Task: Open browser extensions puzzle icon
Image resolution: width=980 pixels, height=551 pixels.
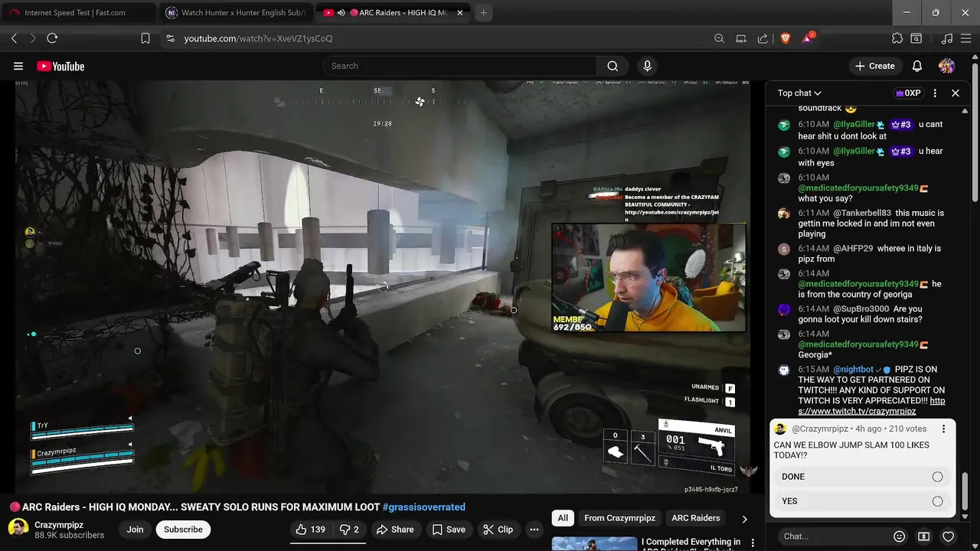Action: click(x=897, y=38)
